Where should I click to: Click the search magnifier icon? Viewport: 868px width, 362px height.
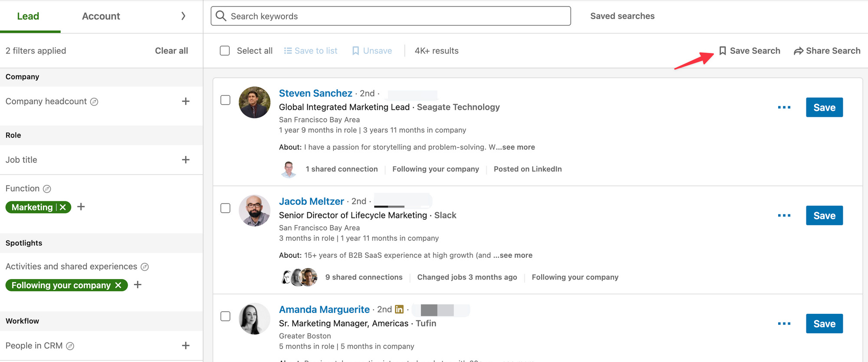[x=221, y=16]
